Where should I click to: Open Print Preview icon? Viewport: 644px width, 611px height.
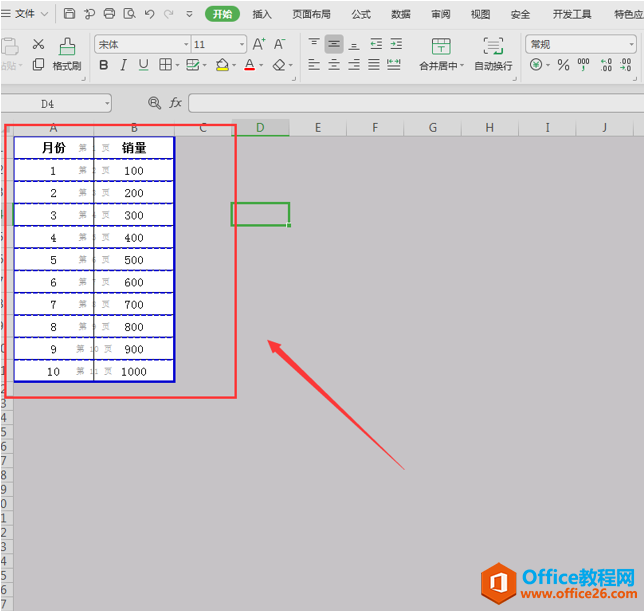pyautogui.click(x=129, y=14)
